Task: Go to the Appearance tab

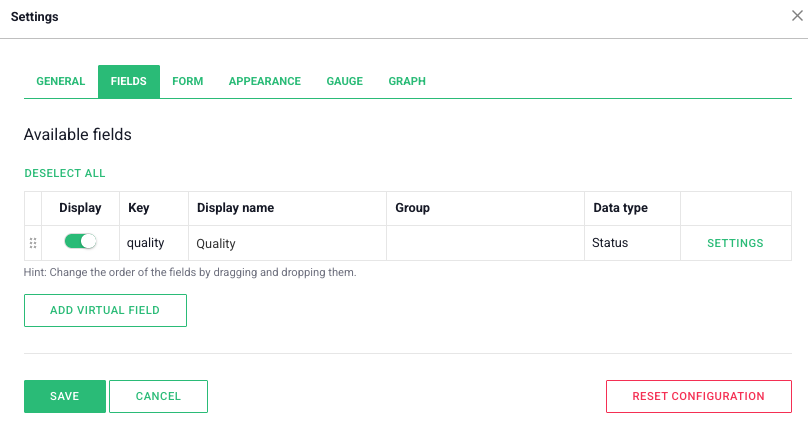Action: (264, 81)
